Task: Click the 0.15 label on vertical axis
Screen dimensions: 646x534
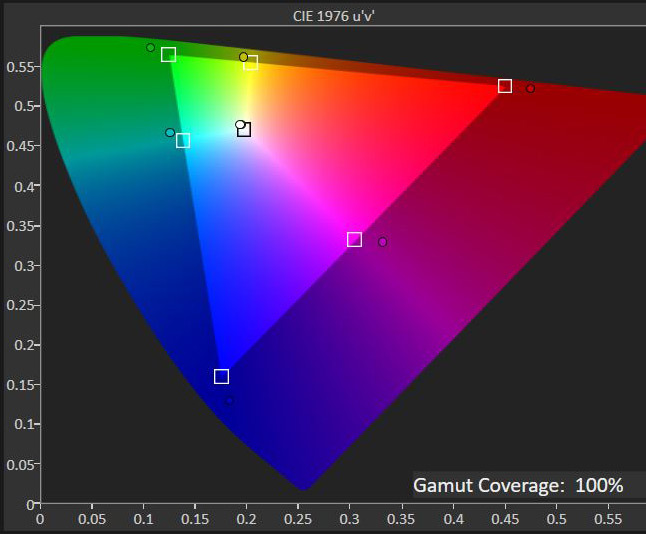Action: tap(22, 385)
